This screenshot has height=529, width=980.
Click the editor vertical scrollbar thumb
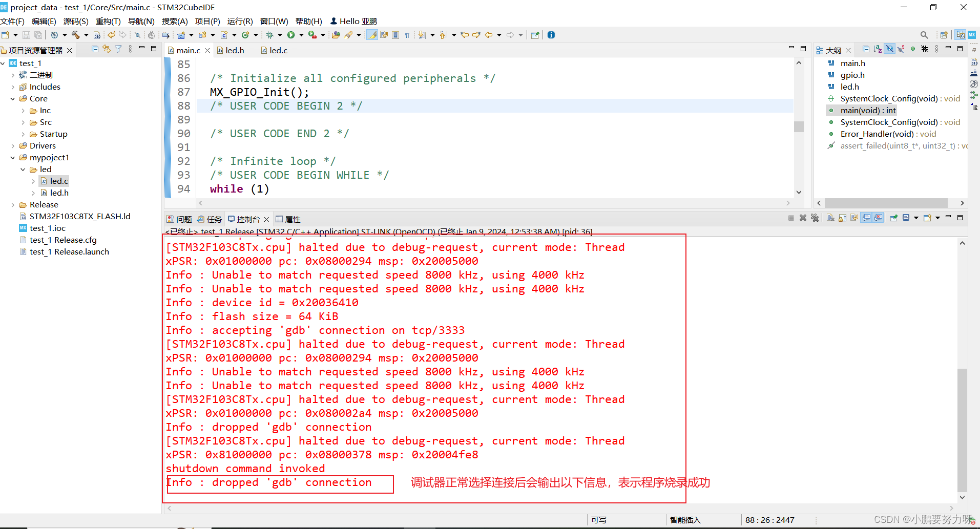tap(799, 126)
